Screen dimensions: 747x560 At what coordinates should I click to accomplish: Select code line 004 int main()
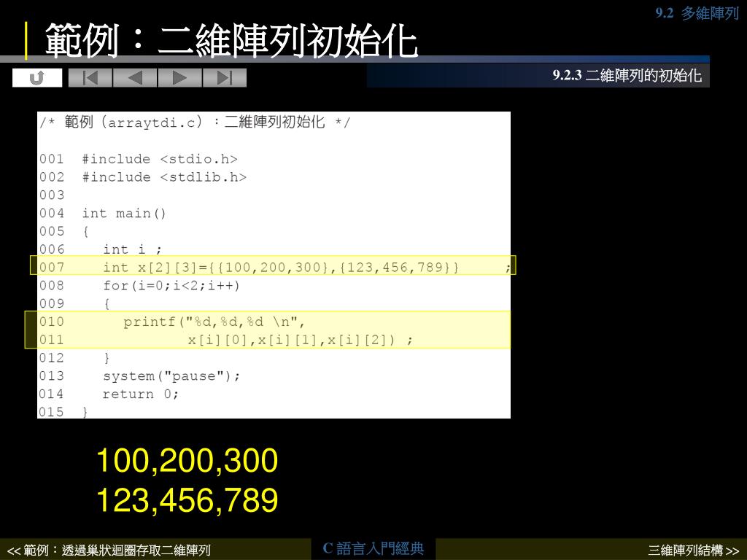102,213
